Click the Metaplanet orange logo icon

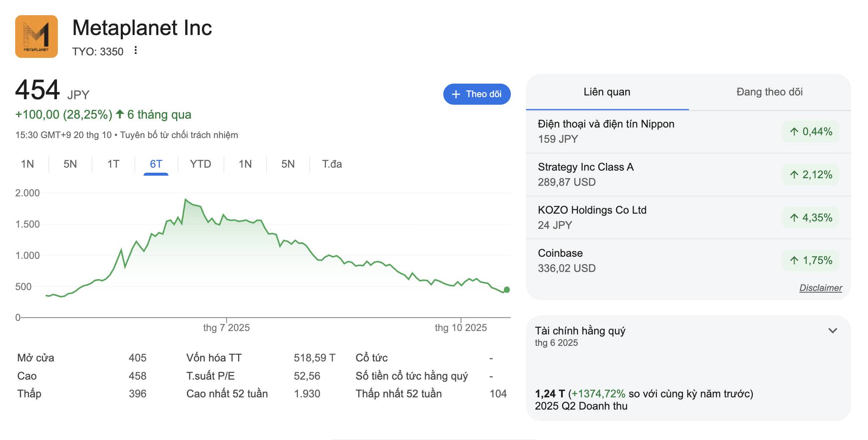click(36, 36)
